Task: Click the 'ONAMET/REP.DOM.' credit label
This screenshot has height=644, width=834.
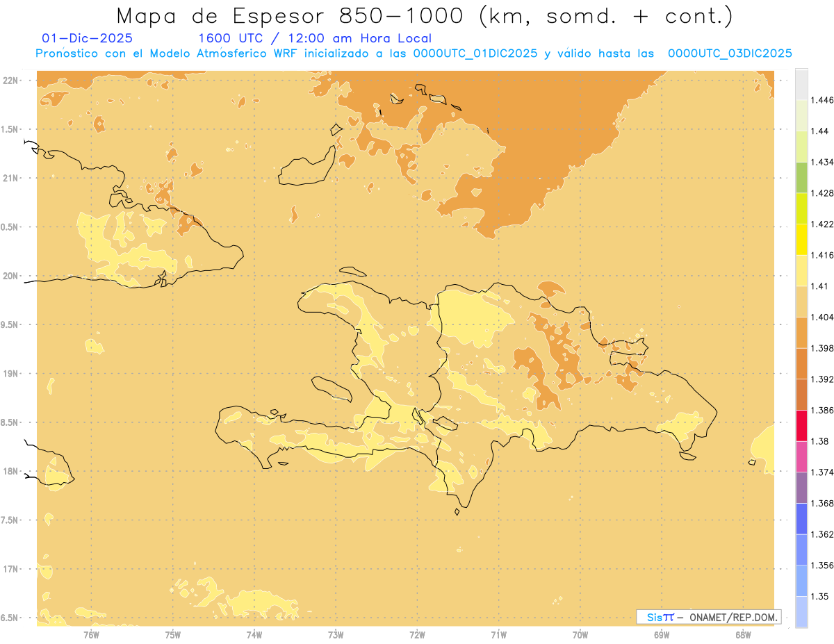Action: (x=733, y=617)
